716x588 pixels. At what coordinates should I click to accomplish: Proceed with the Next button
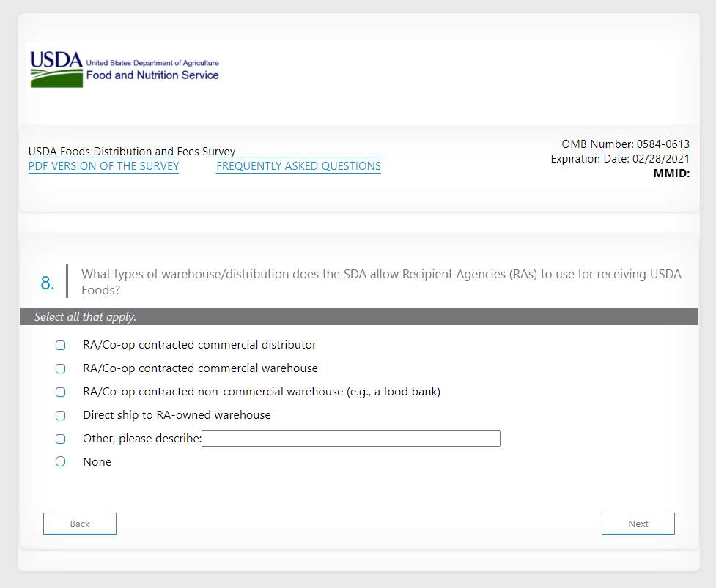click(x=638, y=524)
